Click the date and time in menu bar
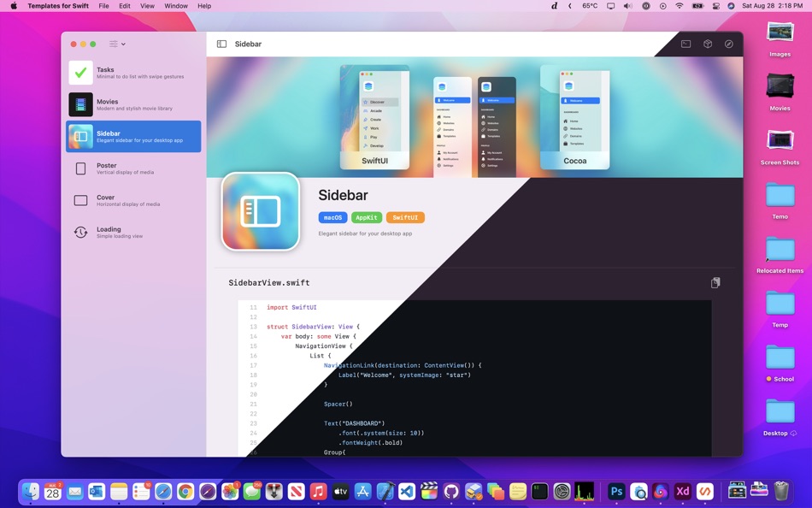Image resolution: width=812 pixels, height=508 pixels. pyautogui.click(x=772, y=6)
